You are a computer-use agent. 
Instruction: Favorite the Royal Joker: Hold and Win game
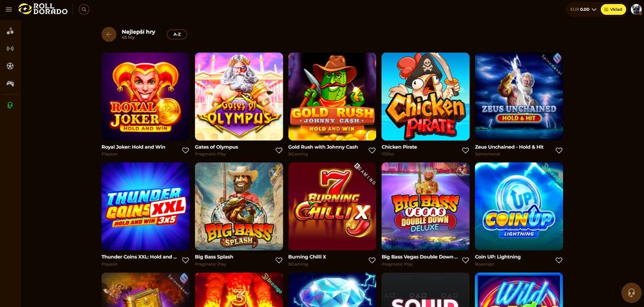pos(185,150)
